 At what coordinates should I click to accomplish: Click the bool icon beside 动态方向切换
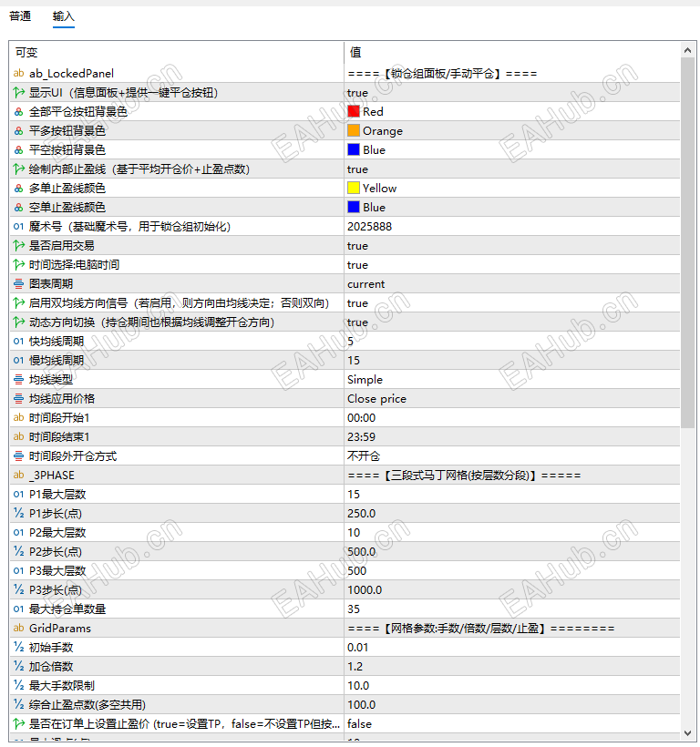point(18,322)
